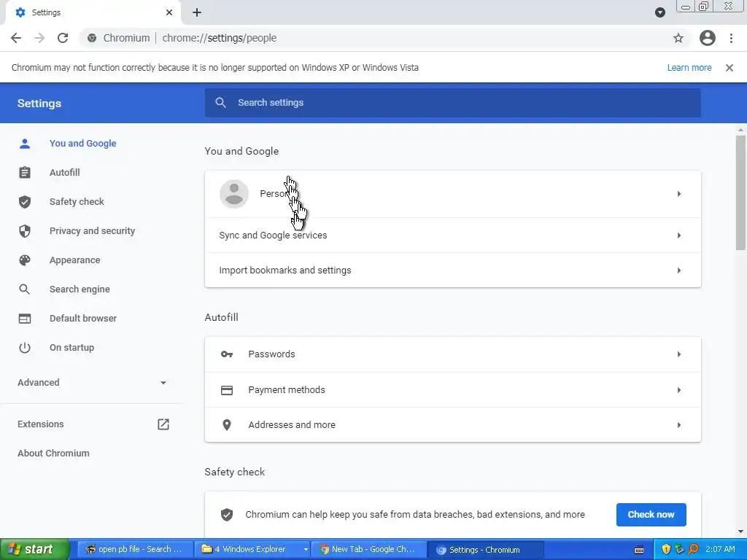
Task: Click the shield icon in Safety check card
Action: 227,514
